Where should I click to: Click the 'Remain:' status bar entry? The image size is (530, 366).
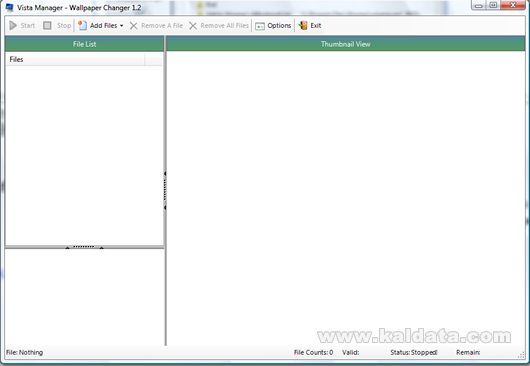pyautogui.click(x=468, y=352)
